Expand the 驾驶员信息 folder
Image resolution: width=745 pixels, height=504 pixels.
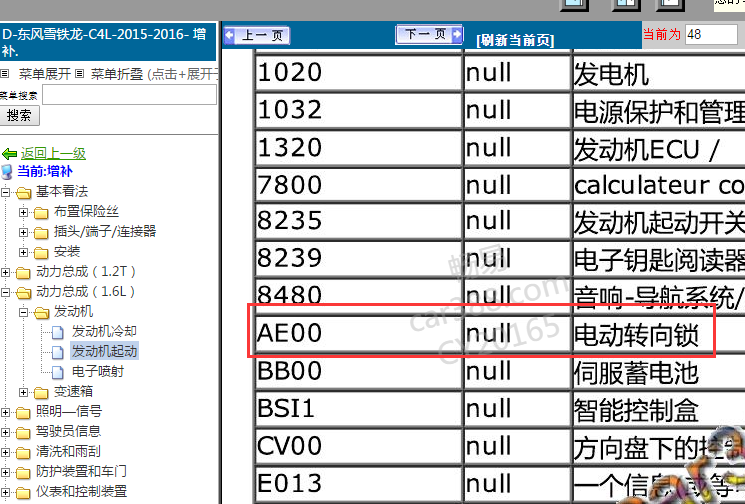point(6,432)
